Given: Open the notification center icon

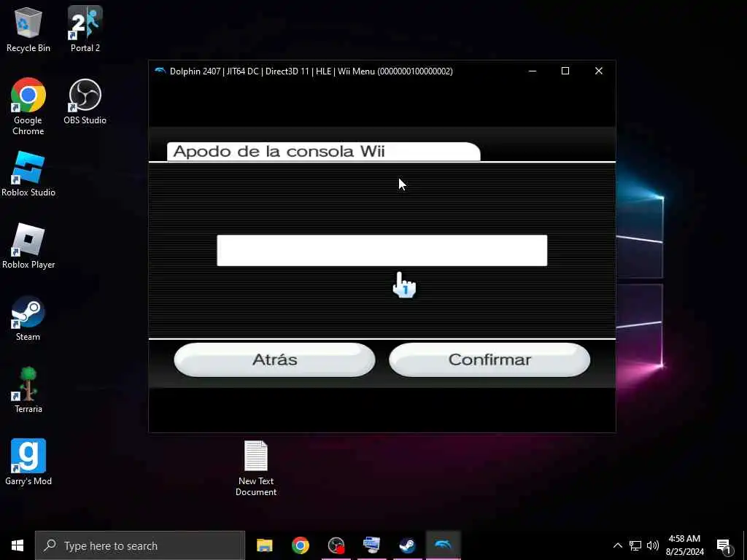Looking at the screenshot, I should click(x=724, y=545).
